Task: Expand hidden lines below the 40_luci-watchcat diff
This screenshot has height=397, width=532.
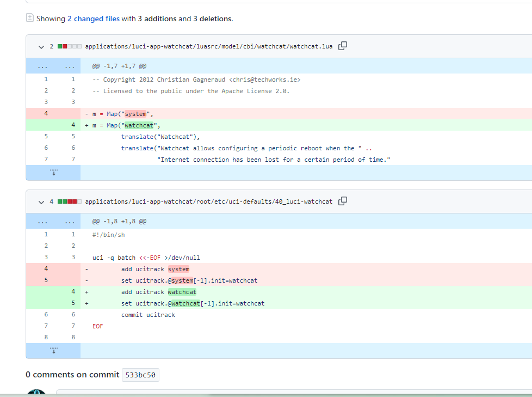Action: coord(53,349)
